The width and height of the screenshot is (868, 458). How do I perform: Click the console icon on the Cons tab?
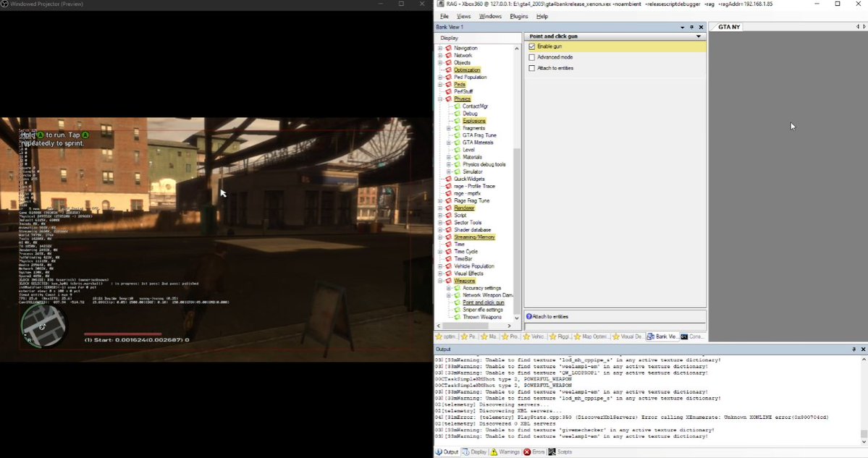684,336
